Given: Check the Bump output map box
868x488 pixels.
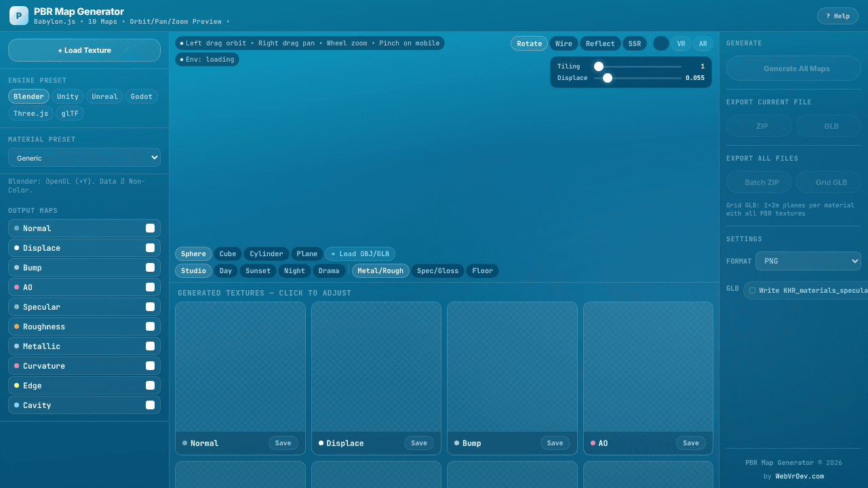Looking at the screenshot, I should coord(150,268).
